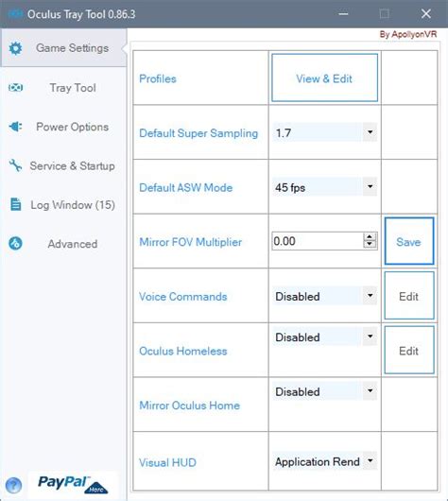Screen dimensions: 448x501
Task: Open the Voice Commands dropdown
Action: 324,296
